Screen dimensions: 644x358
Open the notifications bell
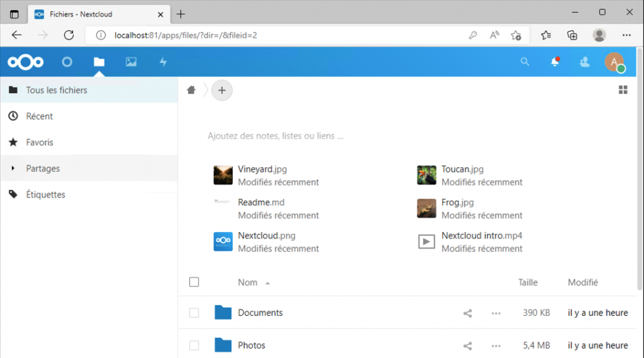pos(555,62)
